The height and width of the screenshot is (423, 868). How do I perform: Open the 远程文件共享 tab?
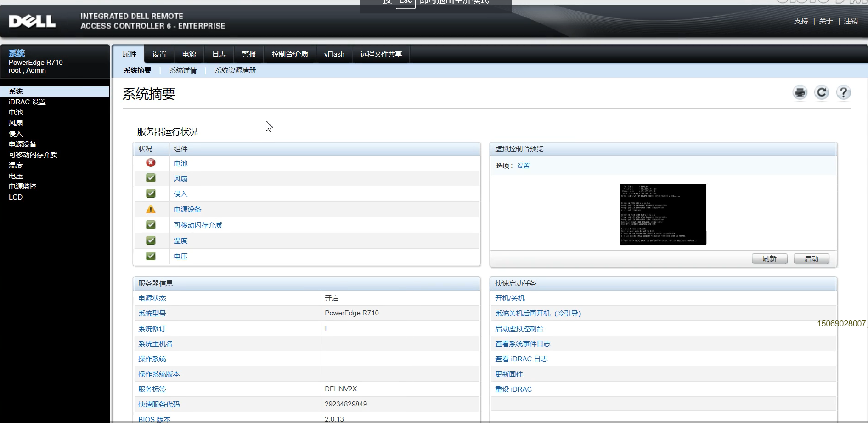[381, 54]
